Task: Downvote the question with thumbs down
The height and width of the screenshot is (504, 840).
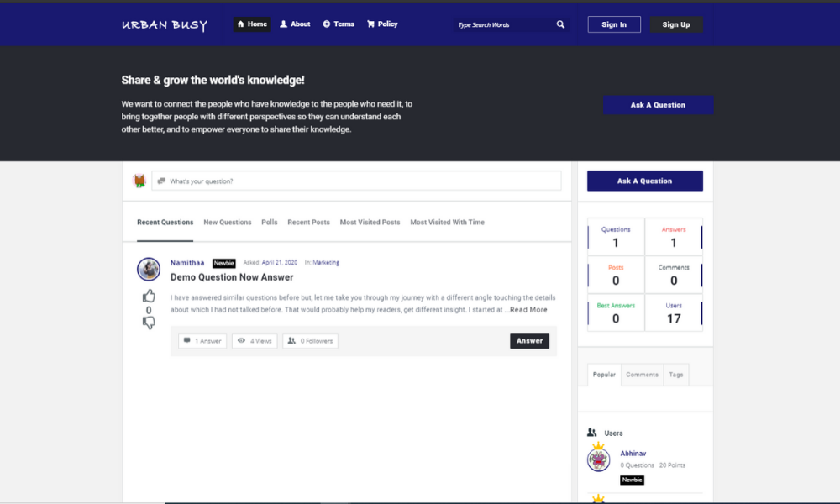Action: tap(149, 323)
